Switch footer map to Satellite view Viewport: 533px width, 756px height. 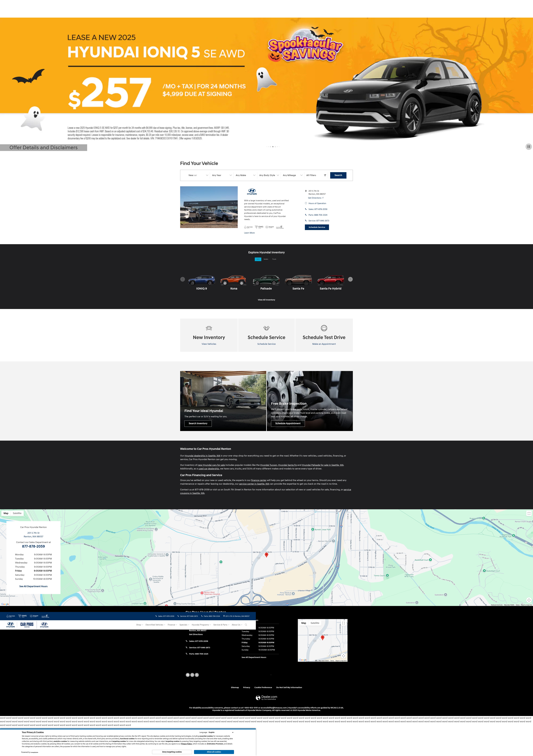point(315,623)
